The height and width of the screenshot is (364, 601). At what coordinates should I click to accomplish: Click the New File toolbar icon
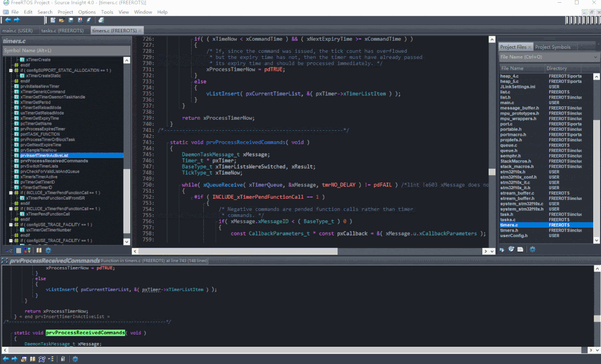tap(53, 21)
